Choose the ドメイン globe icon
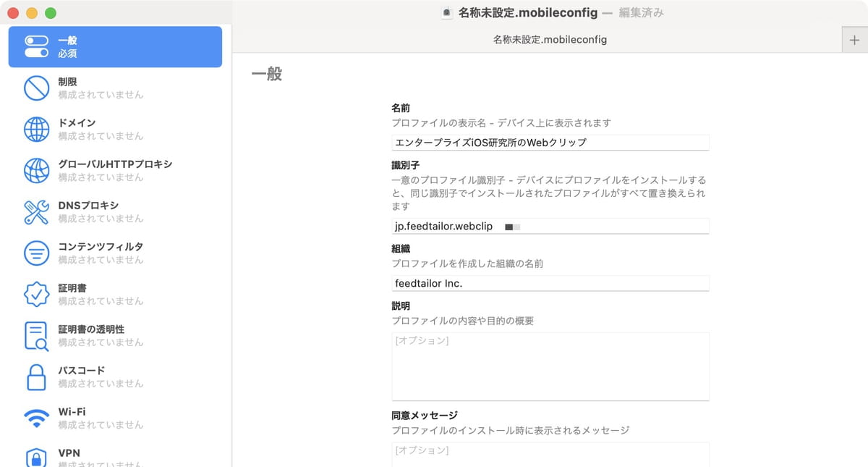Viewport: 868px width, 467px height. 36,130
